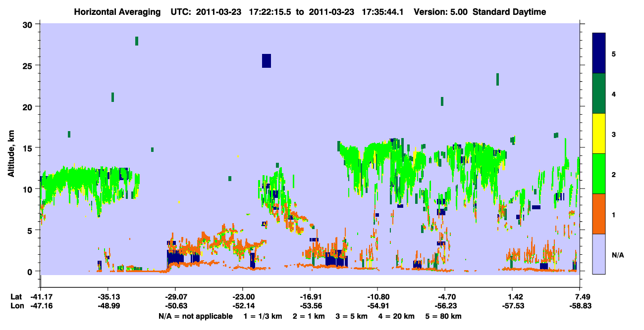Click the longitude value '-57.53'
This screenshot has height=330, width=644.
pyautogui.click(x=513, y=306)
